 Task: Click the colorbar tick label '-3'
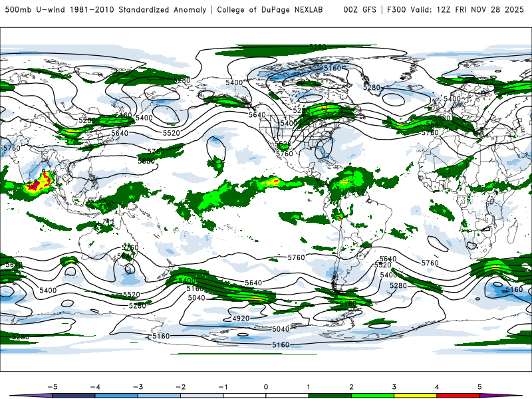(138, 387)
